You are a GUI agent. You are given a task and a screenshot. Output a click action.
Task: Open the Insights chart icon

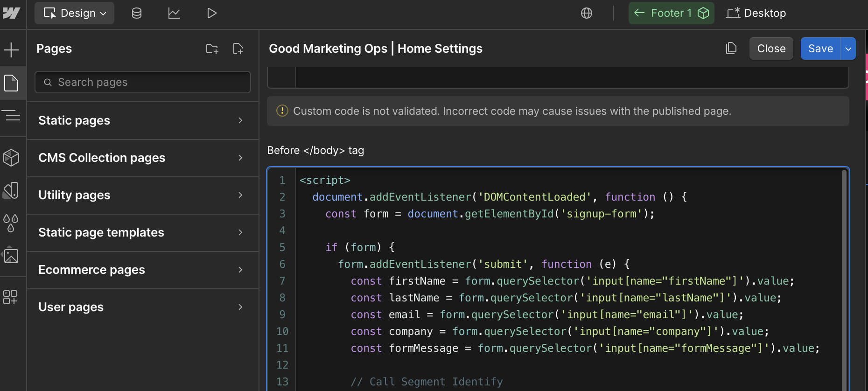point(174,13)
